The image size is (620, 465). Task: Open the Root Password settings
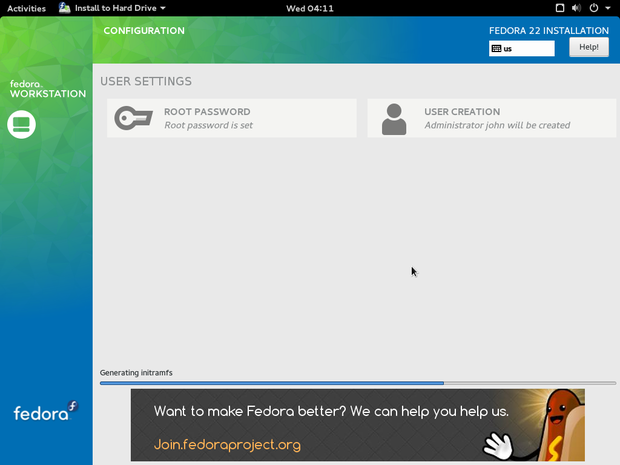pos(232,118)
